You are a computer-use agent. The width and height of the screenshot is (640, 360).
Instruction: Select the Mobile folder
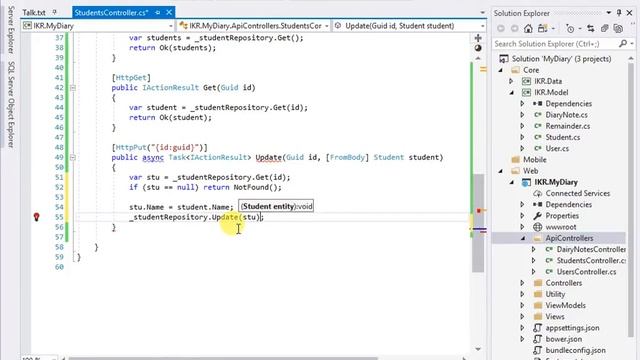click(x=535, y=160)
